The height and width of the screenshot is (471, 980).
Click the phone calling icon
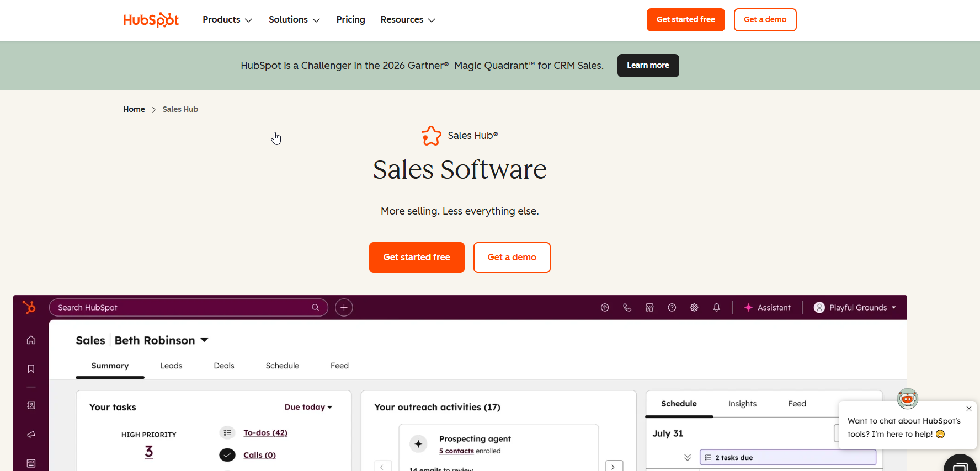pyautogui.click(x=627, y=308)
